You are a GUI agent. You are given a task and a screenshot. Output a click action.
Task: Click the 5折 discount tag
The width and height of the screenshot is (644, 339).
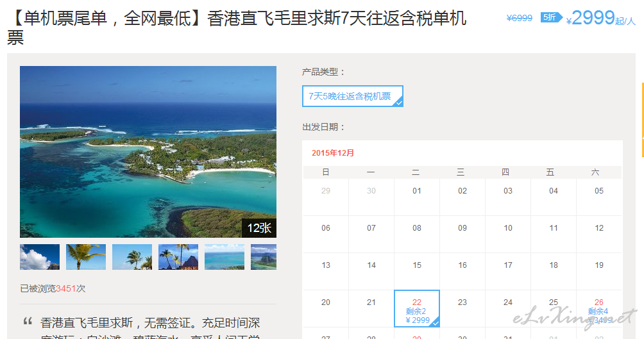click(x=551, y=17)
